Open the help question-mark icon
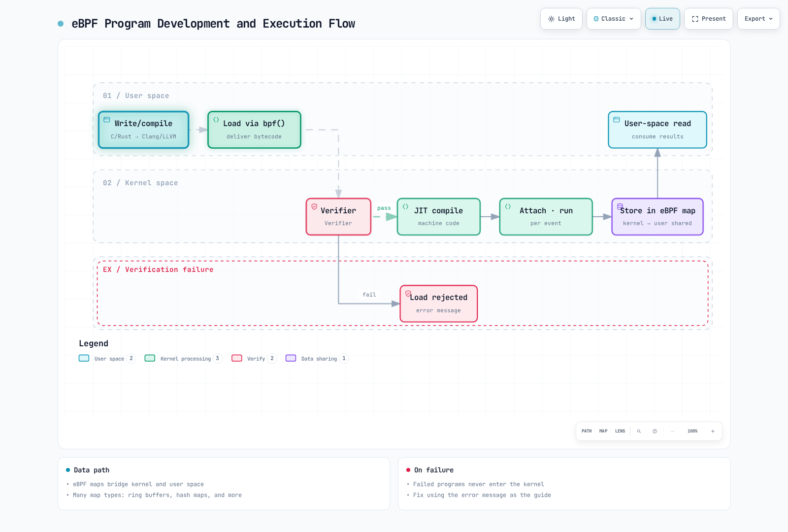The image size is (788, 532). click(655, 431)
